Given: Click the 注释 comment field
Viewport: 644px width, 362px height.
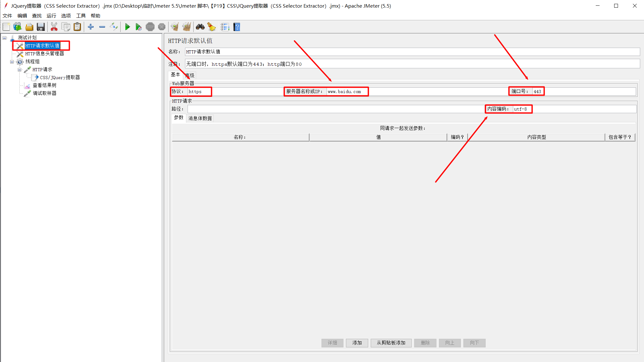Looking at the screenshot, I should (412, 64).
